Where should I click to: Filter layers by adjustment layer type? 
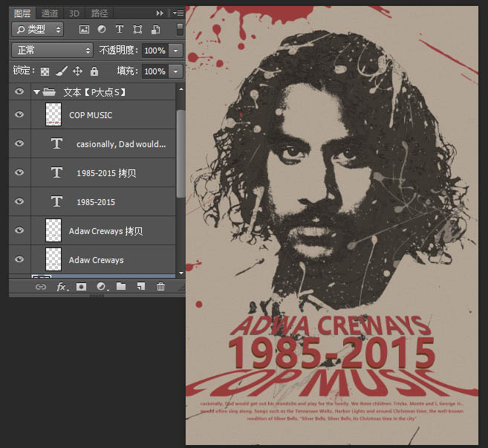point(102,30)
